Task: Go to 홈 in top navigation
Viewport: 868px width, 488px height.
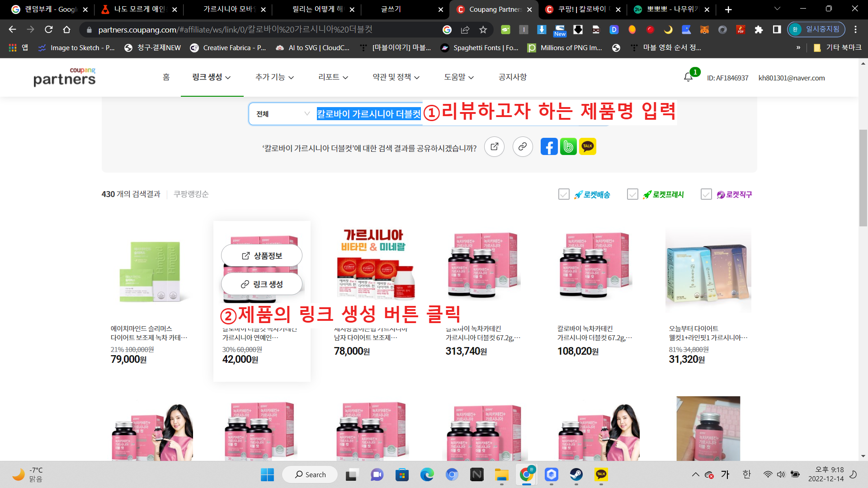Action: [x=166, y=77]
